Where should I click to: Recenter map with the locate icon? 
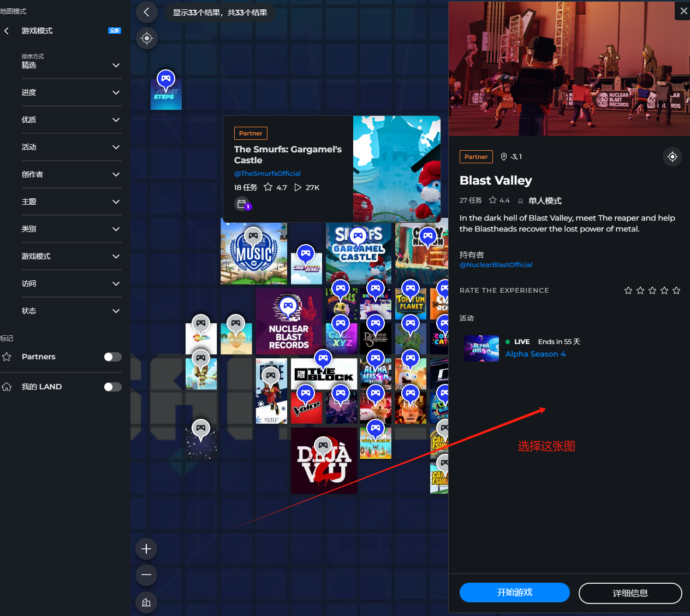click(146, 38)
